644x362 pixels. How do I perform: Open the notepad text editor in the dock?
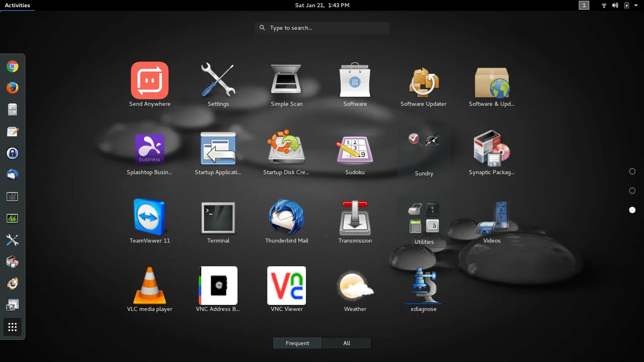coord(12,132)
